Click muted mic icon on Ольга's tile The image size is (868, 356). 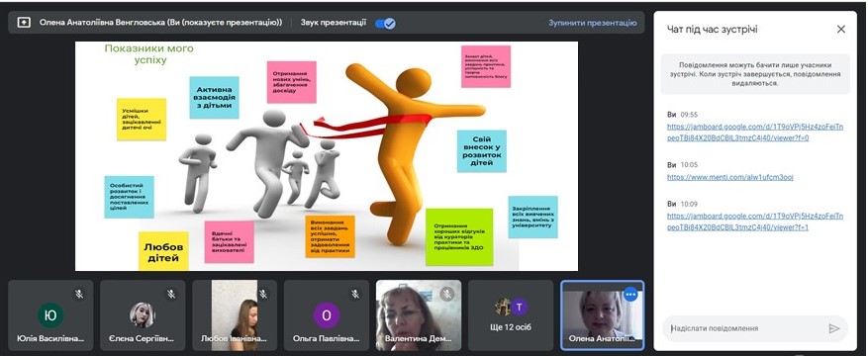[x=355, y=294]
